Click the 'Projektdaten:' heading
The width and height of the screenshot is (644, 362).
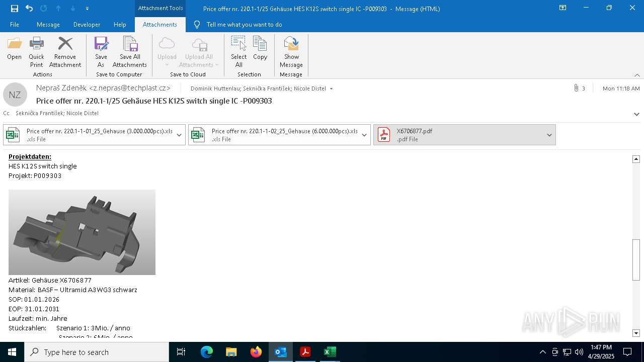(30, 156)
